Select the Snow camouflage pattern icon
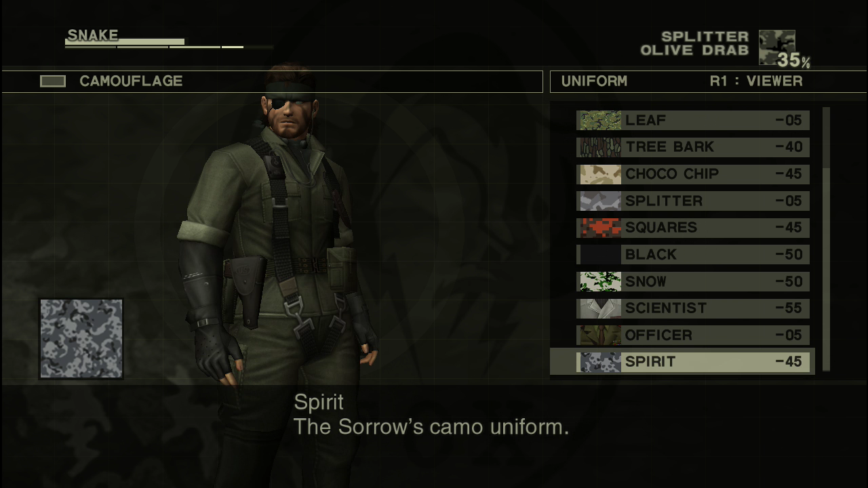The image size is (868, 488). coord(599,281)
